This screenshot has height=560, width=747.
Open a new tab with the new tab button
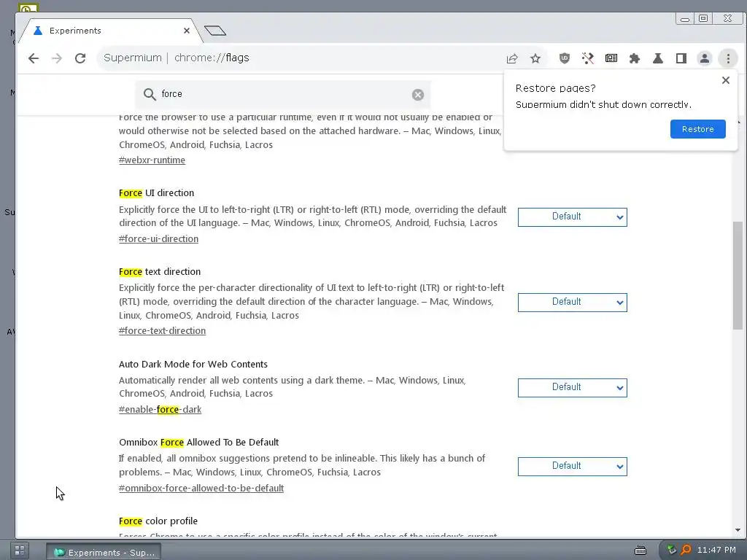coord(215,31)
